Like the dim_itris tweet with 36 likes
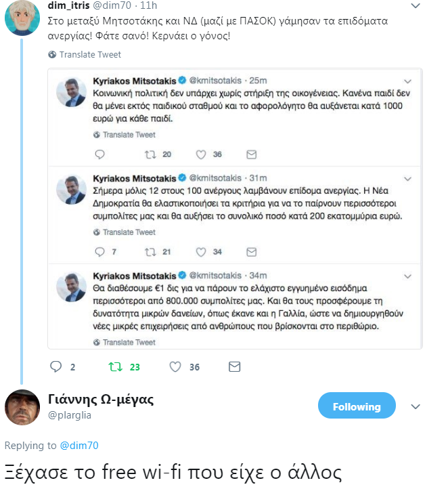Viewport: 448px width, 489px height. (175, 367)
